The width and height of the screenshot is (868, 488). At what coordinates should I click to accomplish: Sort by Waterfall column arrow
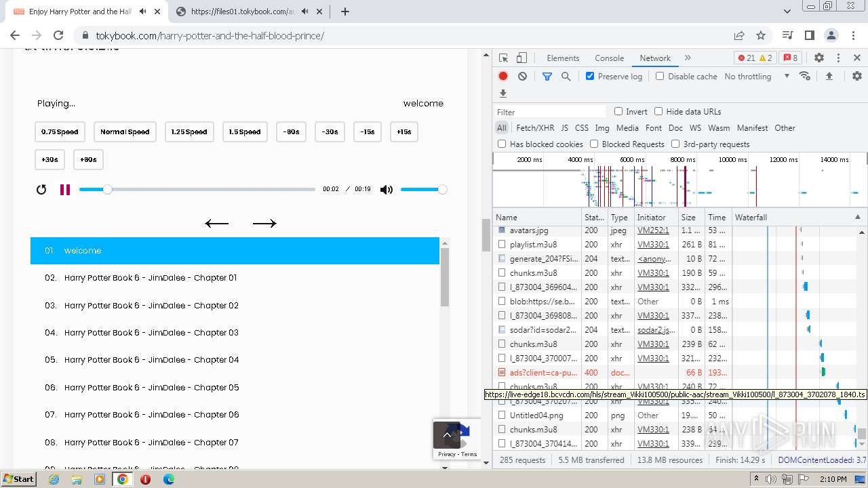(857, 218)
